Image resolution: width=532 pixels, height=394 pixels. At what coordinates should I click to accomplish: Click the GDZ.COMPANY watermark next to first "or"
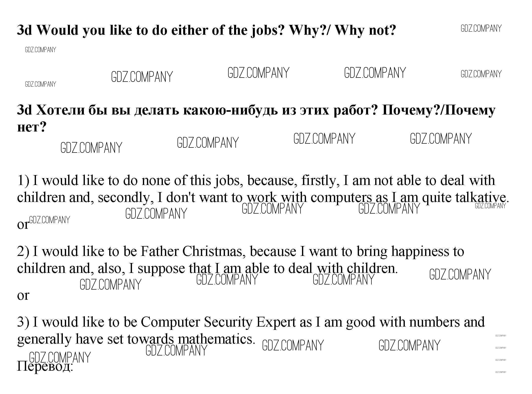[49, 220]
